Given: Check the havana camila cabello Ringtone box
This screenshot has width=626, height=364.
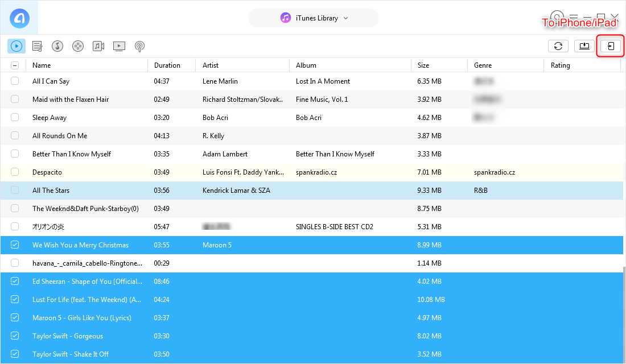Looking at the screenshot, I should (15, 263).
